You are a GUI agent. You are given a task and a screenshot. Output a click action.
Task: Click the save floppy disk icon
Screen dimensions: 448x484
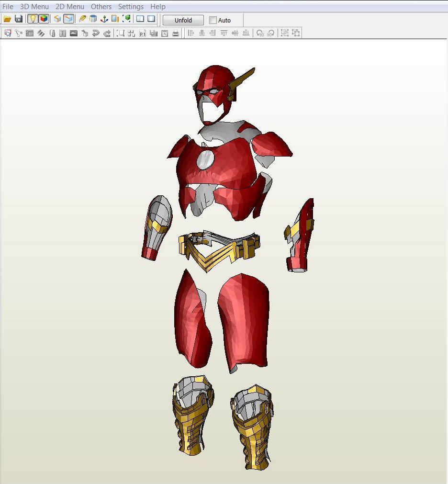pos(19,19)
